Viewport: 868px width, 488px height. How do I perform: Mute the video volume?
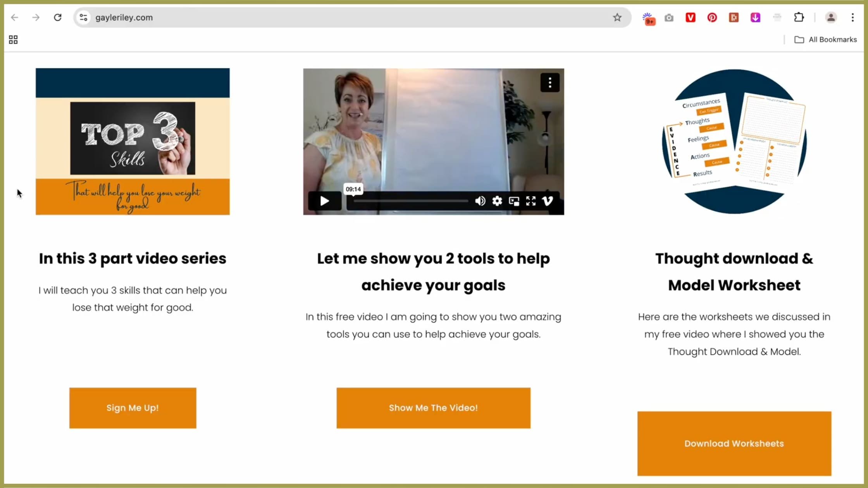(480, 201)
